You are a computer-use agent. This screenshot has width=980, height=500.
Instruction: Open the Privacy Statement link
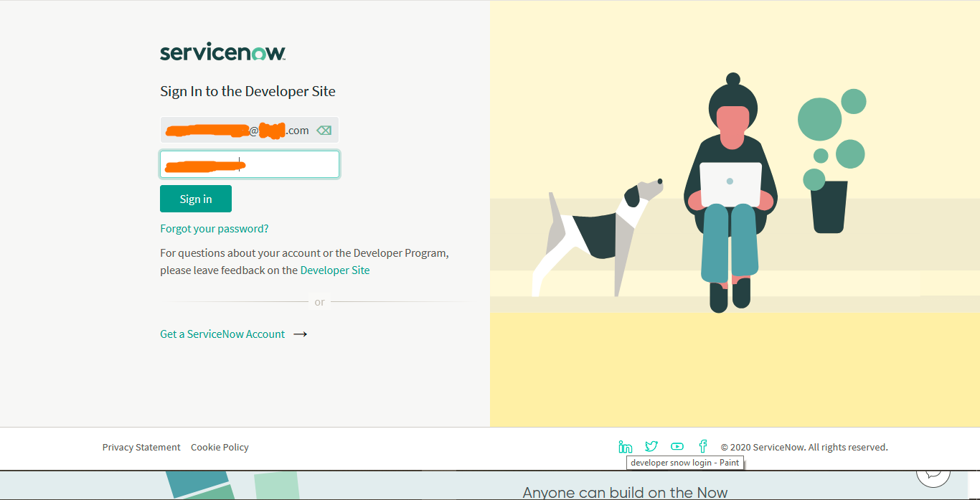coord(141,447)
